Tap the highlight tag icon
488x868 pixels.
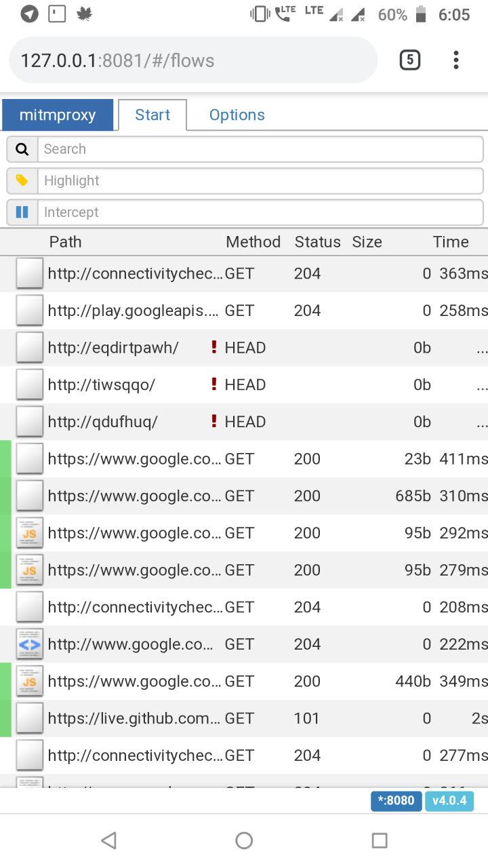tap(22, 181)
